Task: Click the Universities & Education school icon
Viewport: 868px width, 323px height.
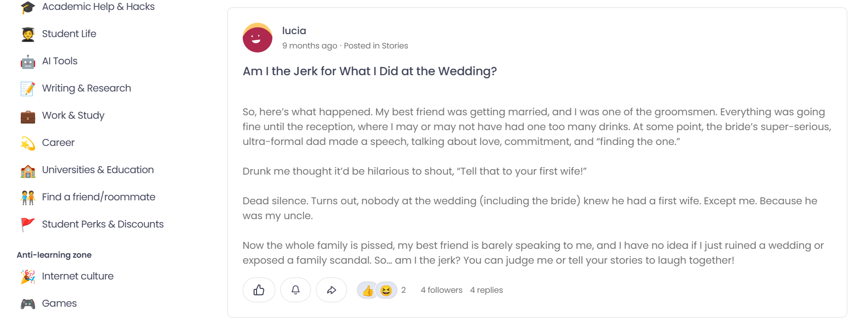Action: [x=27, y=170]
